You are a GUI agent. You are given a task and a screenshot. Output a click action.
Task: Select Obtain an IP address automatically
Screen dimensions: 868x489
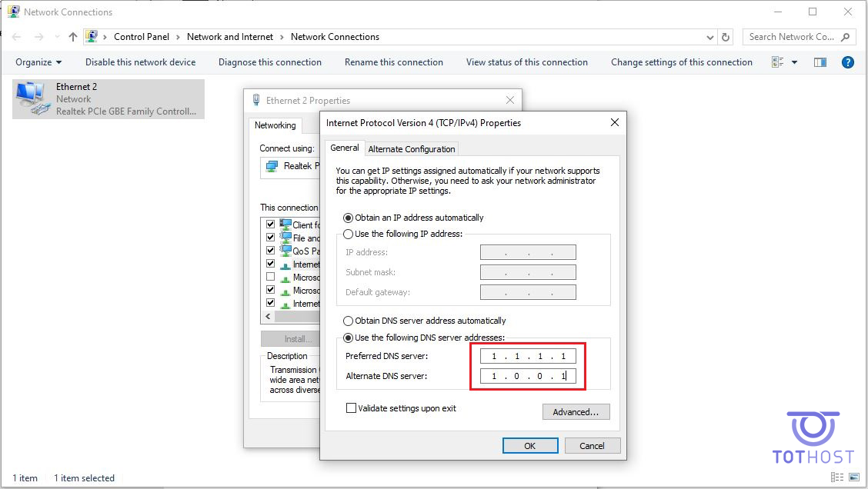[x=349, y=218]
